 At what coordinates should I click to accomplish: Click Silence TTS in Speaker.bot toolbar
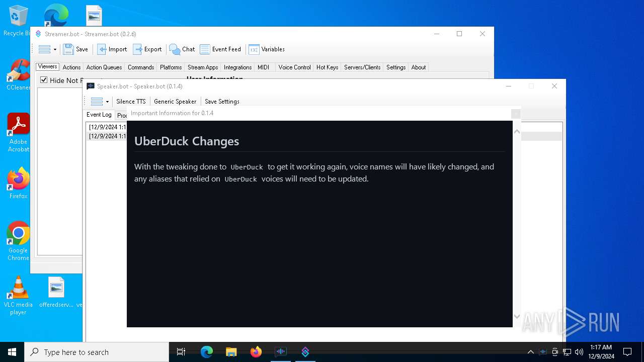[x=131, y=102]
